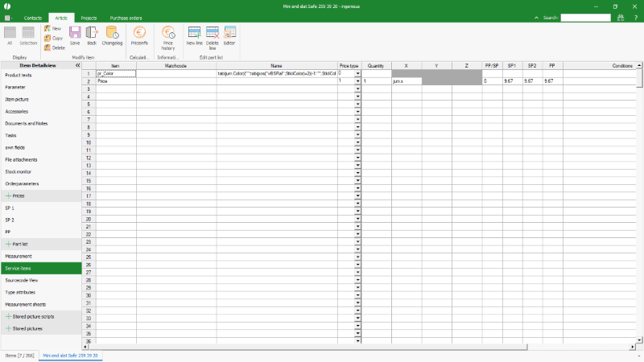644x362 pixels.
Task: Open Price type dropdown in row 3
Action: click(357, 89)
